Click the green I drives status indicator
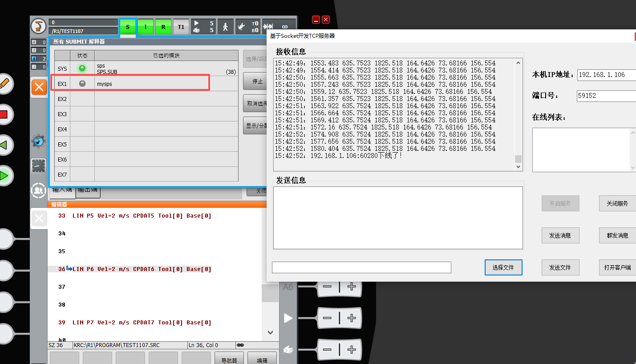 point(146,27)
